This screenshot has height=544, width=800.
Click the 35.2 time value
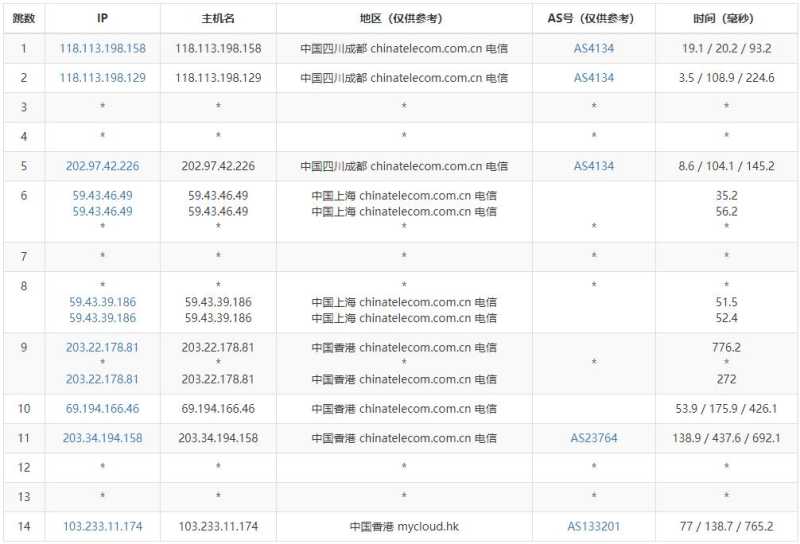(727, 195)
